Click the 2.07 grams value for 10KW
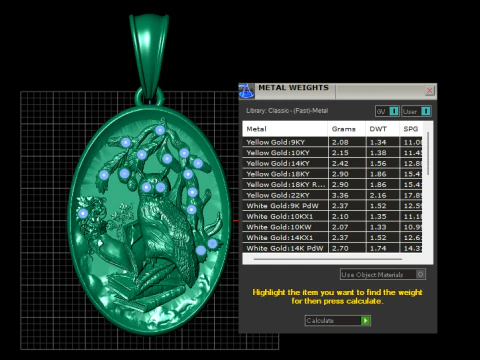480x360 pixels. [340, 227]
